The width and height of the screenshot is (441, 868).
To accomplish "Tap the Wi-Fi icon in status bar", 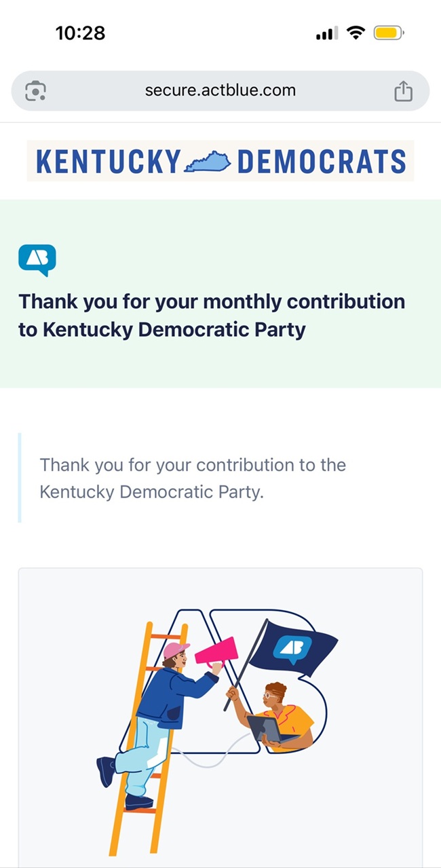I will (355, 33).
